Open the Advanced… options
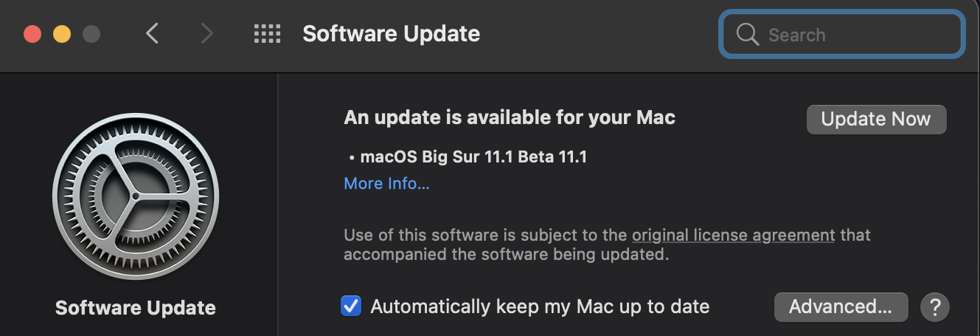 (x=841, y=306)
